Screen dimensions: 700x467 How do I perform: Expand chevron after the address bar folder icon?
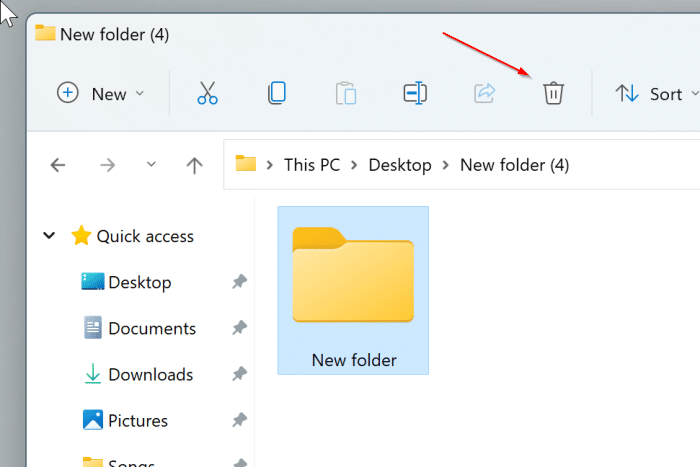point(270,165)
